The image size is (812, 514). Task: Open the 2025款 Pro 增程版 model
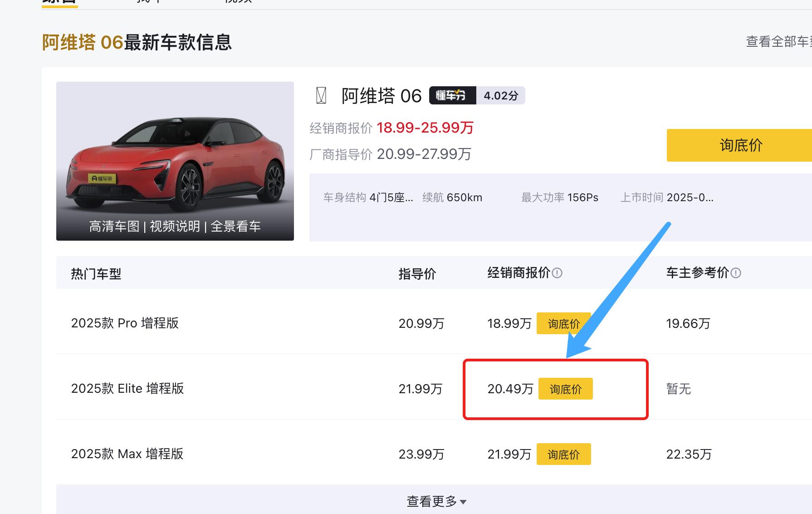click(x=125, y=323)
